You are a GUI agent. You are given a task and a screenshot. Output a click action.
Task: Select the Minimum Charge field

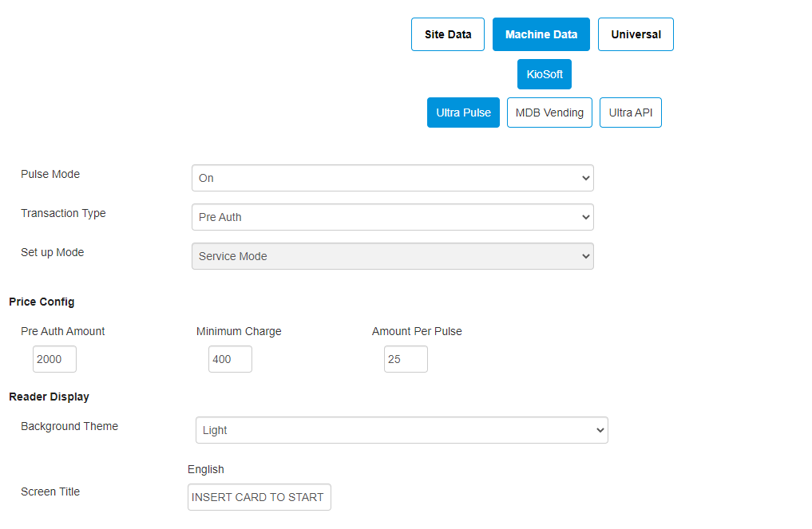(229, 359)
